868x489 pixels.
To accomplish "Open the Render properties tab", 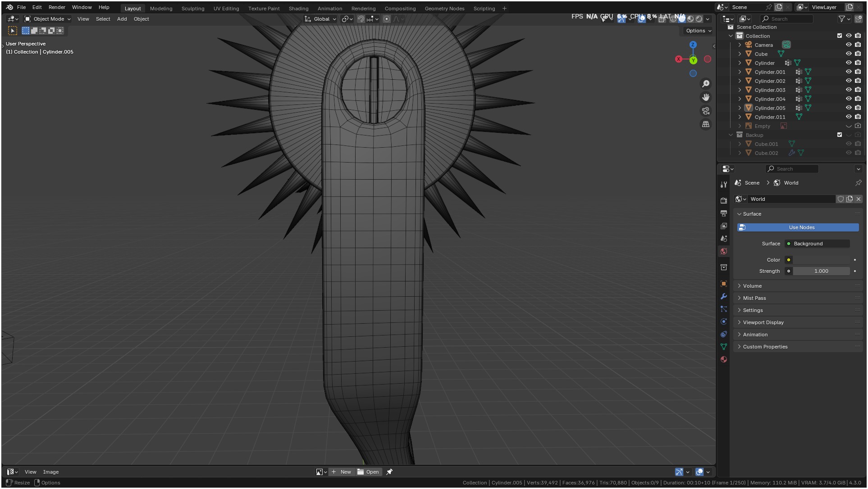I will click(724, 200).
